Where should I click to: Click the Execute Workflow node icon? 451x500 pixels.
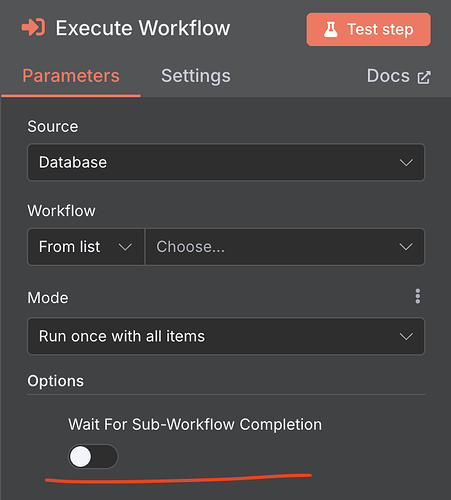click(x=33, y=28)
